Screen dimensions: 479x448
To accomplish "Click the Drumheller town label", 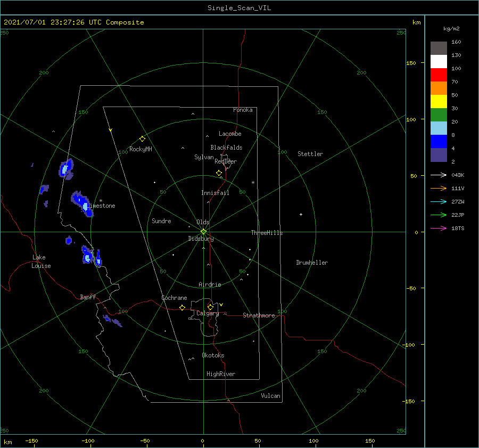I will (x=312, y=263).
